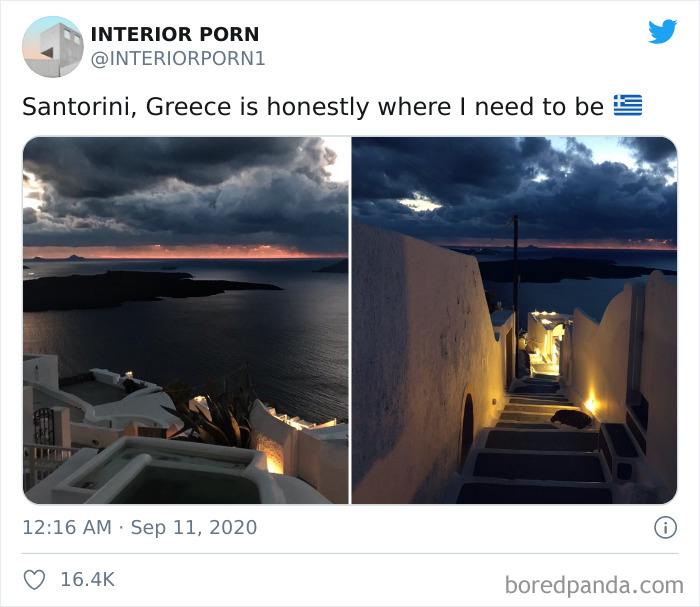Open the Interior Porn profile avatar
700x607 pixels.
click(x=53, y=47)
